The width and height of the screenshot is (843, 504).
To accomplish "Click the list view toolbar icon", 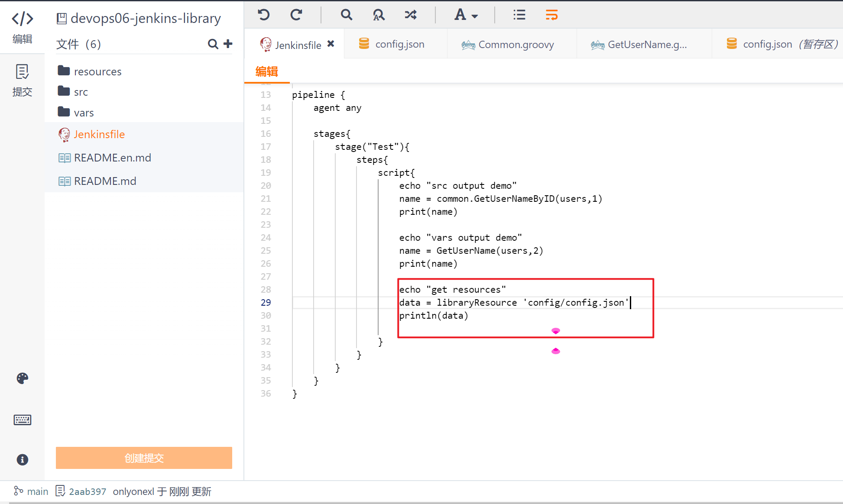I will [519, 15].
